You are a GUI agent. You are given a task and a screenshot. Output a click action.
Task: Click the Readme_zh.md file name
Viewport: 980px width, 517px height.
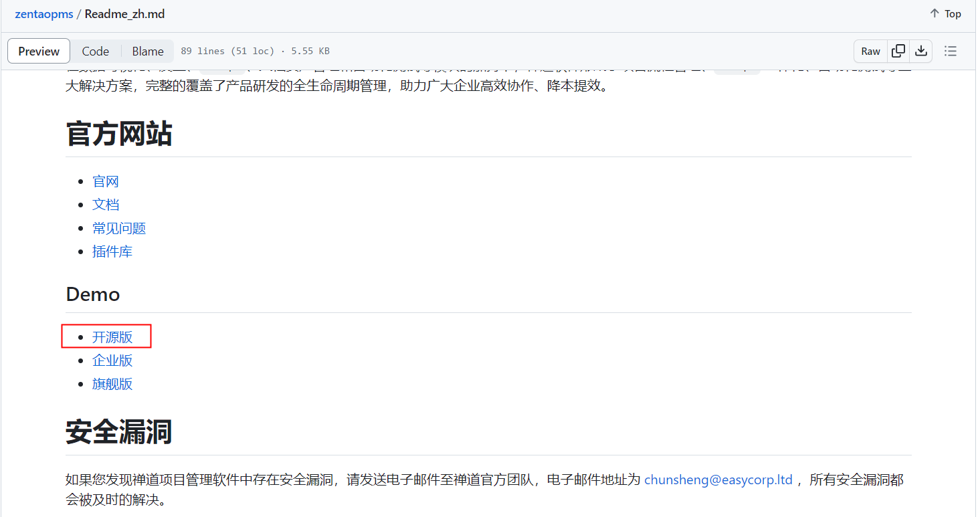pyautogui.click(x=124, y=14)
